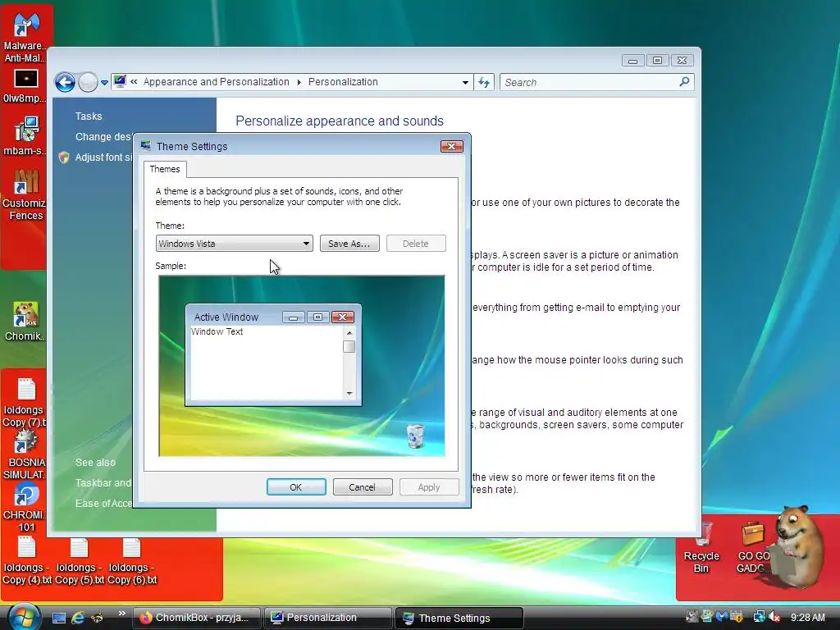Image resolution: width=840 pixels, height=630 pixels.
Task: Switch to ChomikBox taskbar button
Action: (x=197, y=618)
